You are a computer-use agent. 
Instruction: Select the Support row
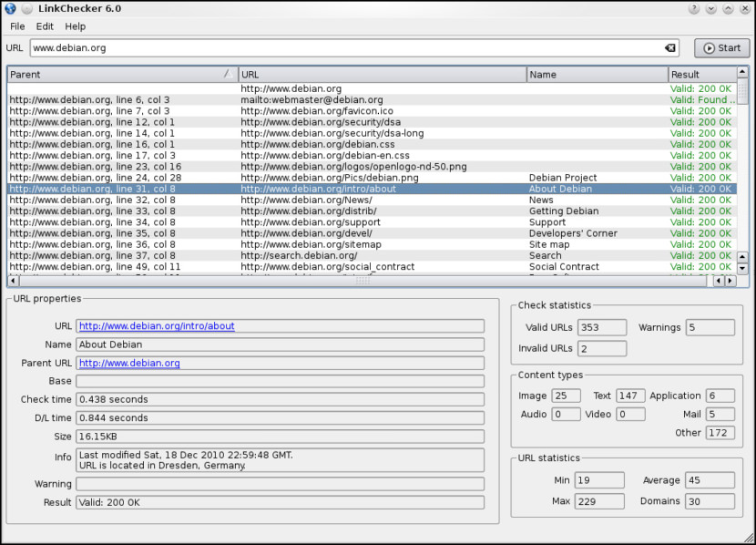point(372,221)
